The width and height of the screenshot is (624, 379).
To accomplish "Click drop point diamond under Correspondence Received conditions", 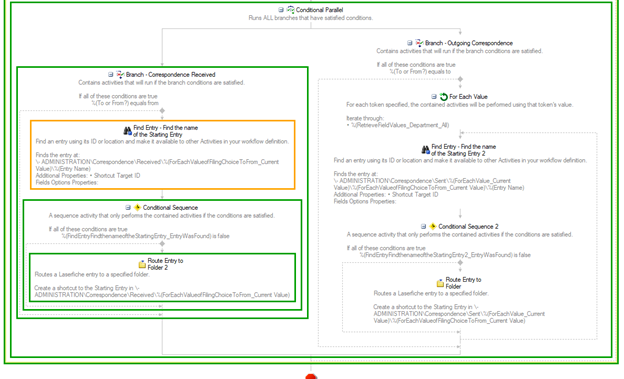I will coord(162,111).
